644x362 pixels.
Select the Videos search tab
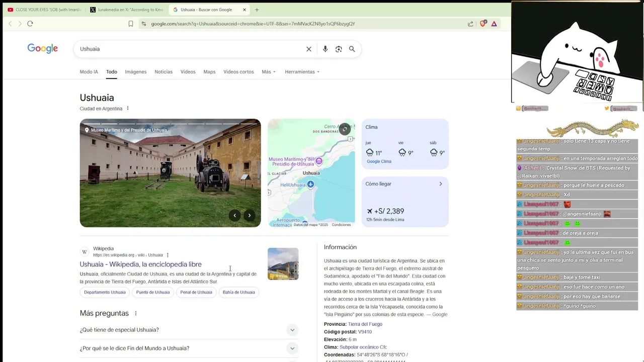point(188,72)
